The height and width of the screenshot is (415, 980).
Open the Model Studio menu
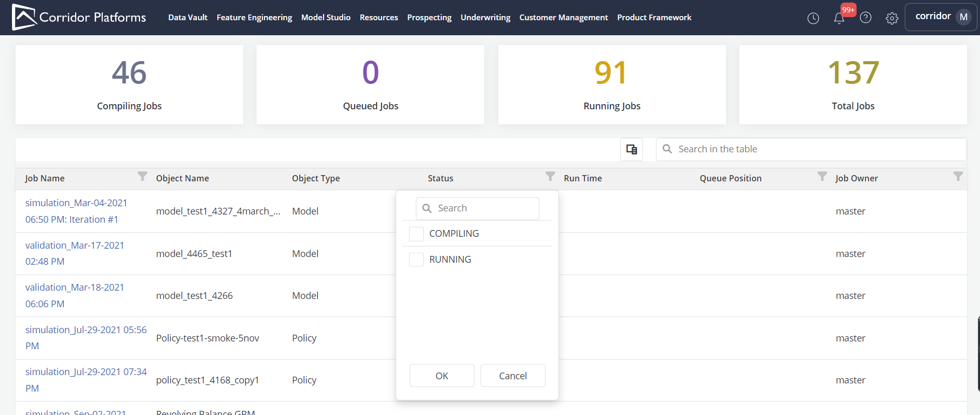326,18
